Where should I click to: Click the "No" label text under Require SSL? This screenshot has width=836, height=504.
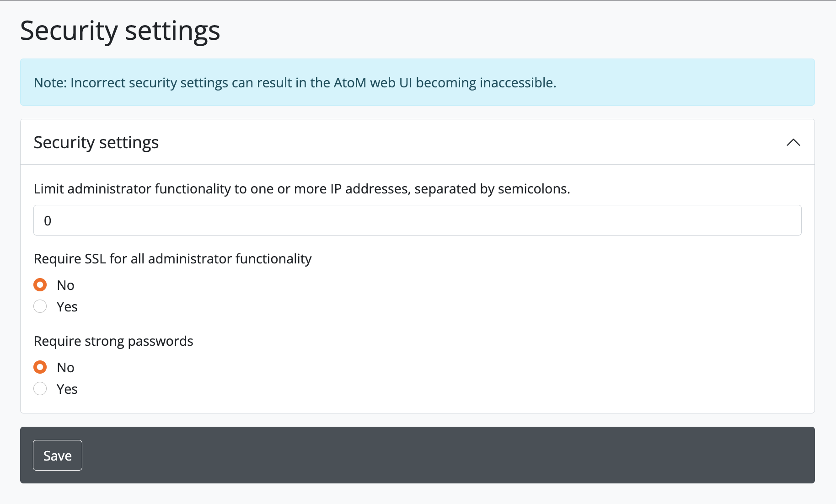click(x=65, y=285)
